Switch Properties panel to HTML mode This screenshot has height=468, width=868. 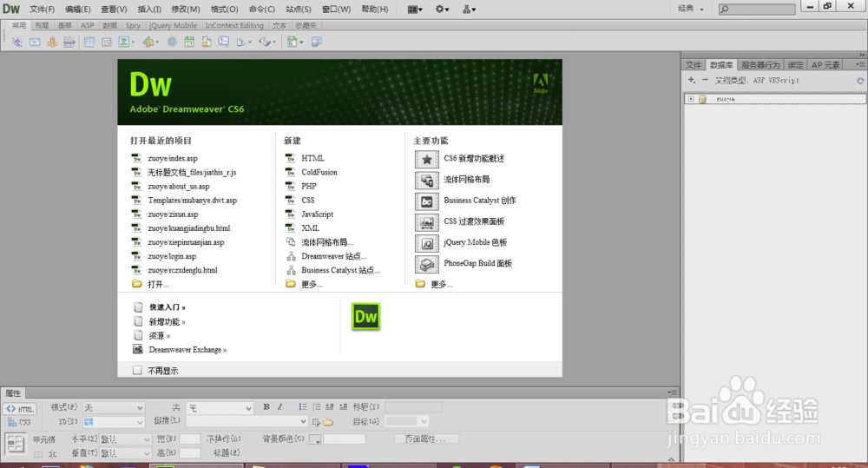[x=20, y=409]
